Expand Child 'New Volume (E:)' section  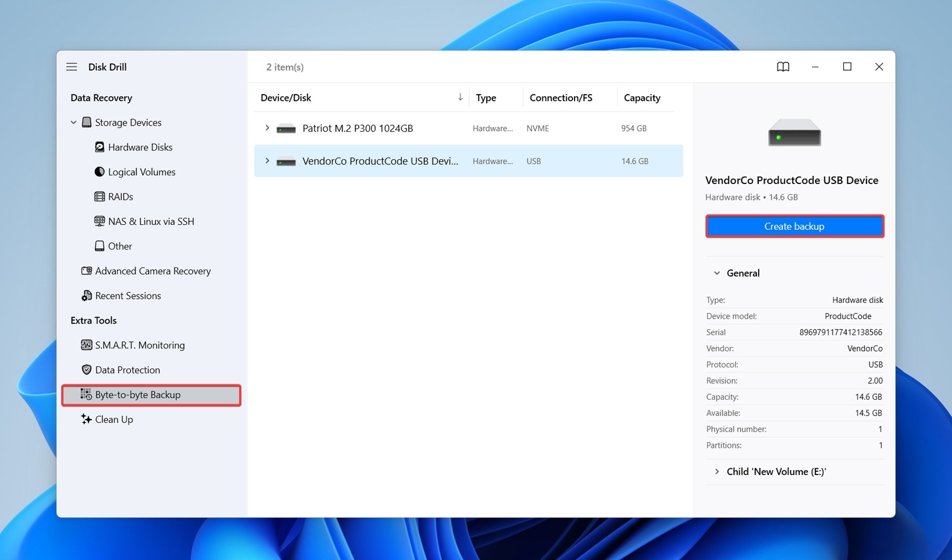(716, 472)
